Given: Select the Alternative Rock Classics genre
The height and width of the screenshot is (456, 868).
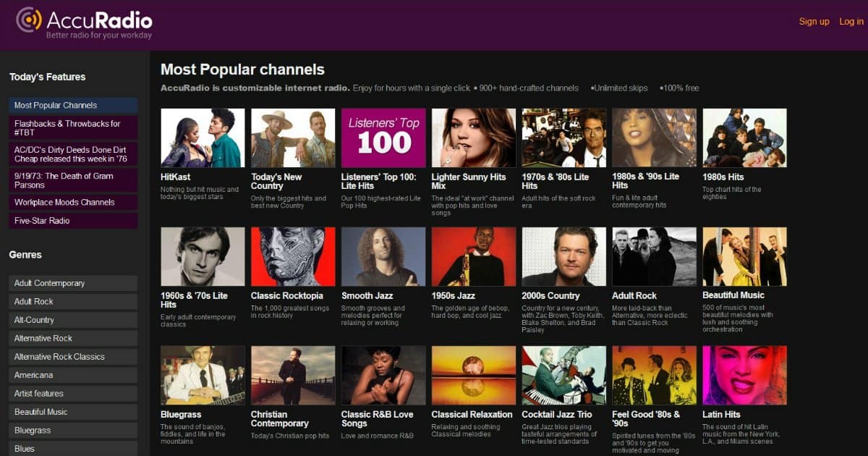Looking at the screenshot, I should 72,357.
